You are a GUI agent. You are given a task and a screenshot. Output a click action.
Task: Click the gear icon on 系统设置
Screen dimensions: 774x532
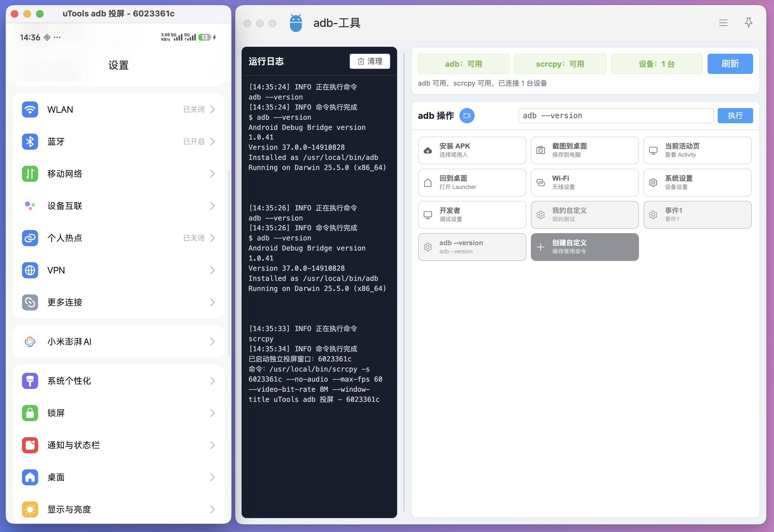[x=653, y=183]
